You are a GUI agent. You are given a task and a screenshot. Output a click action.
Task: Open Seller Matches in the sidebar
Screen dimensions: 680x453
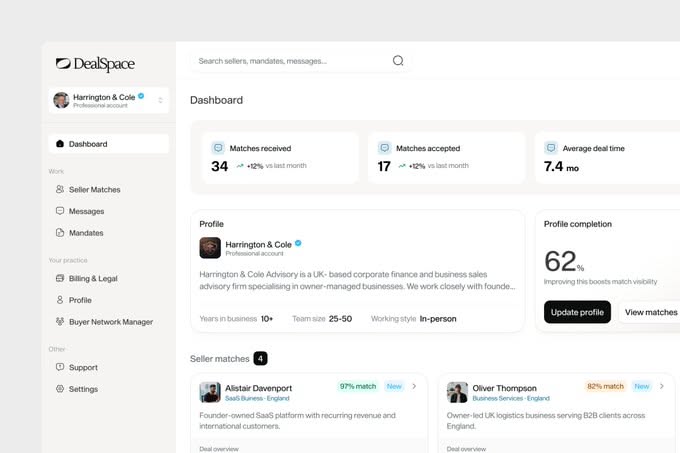coord(94,189)
